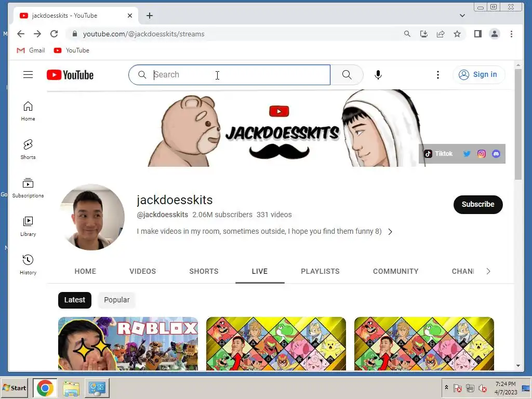
Task: Switch to the VIDEOS channel tab
Action: (x=142, y=271)
